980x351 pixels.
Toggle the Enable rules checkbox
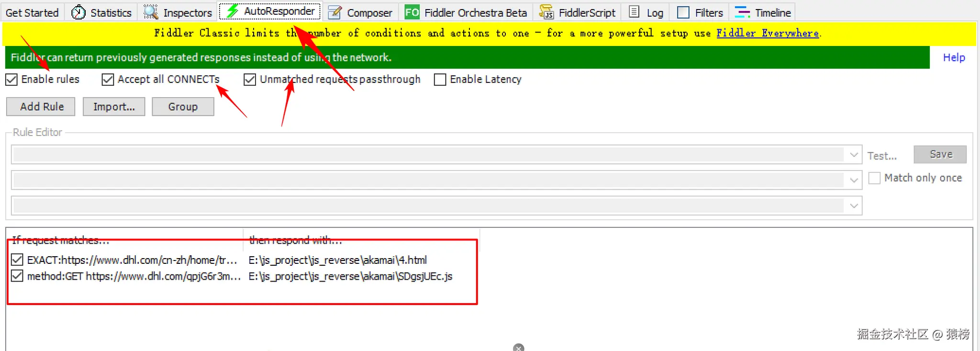tap(11, 79)
